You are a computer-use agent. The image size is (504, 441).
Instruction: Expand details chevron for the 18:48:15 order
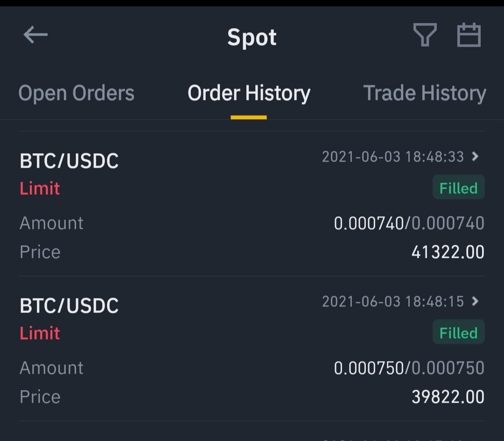point(475,301)
